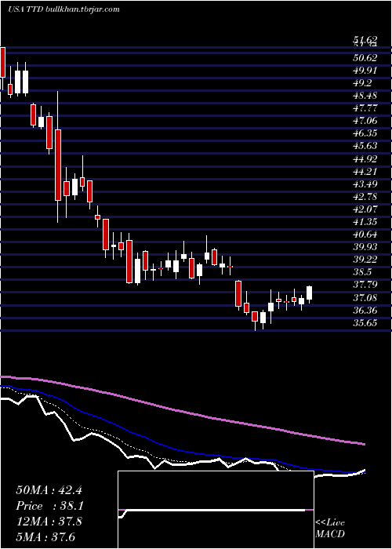
Task: Click the 'USA TTD bullkhan.tbrjar.com' title text
Action: (64, 9)
